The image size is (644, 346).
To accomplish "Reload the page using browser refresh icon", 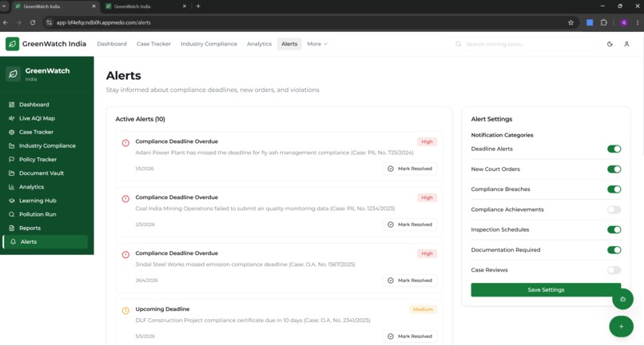I will (33, 22).
